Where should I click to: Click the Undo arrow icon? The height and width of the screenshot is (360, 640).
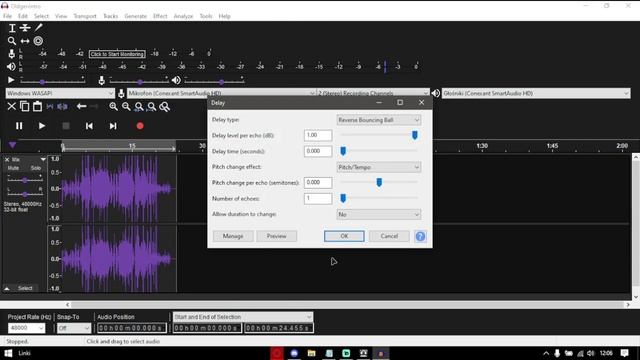(x=81, y=107)
